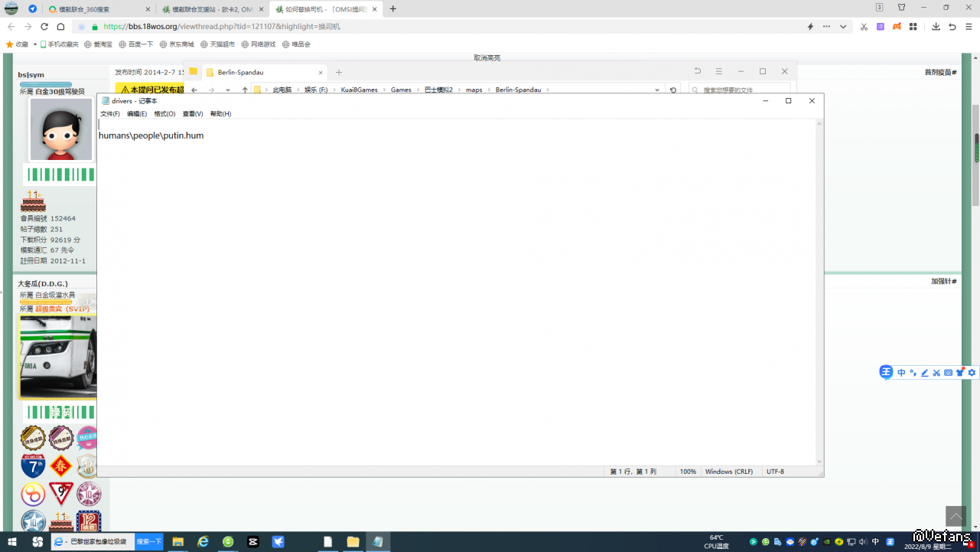Image resolution: width=980 pixels, height=552 pixels.
Task: Click the 搜索一下 taskbar search button
Action: click(x=149, y=542)
